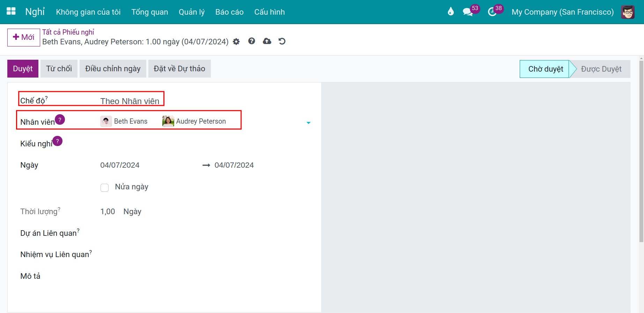Viewport: 644px width, 313px height.
Task: Click the help question mark icon beside the title
Action: tap(252, 41)
